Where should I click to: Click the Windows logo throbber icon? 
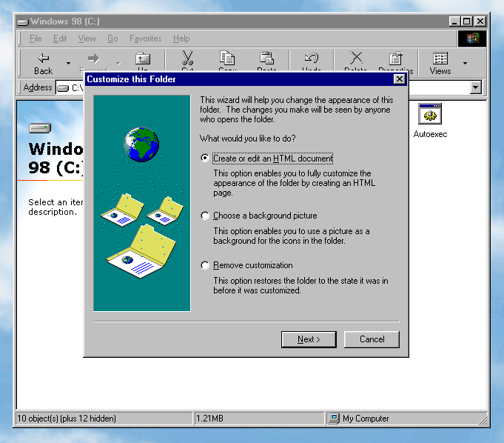point(472,39)
